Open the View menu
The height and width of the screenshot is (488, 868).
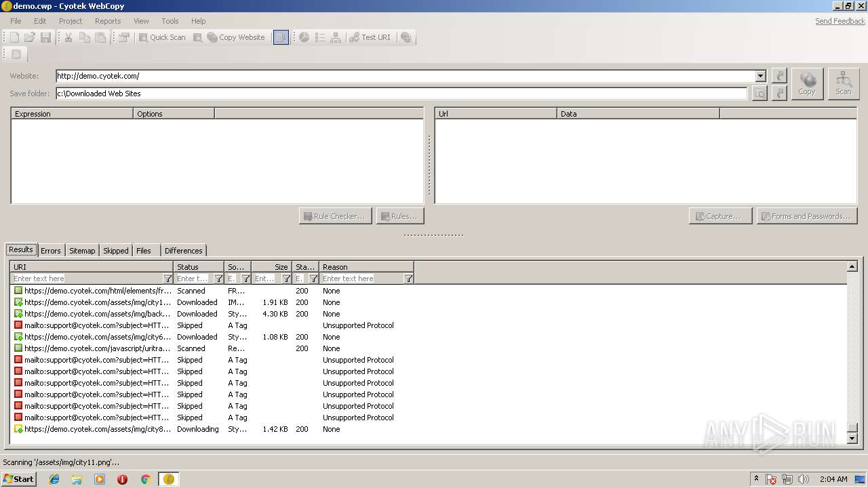(141, 21)
